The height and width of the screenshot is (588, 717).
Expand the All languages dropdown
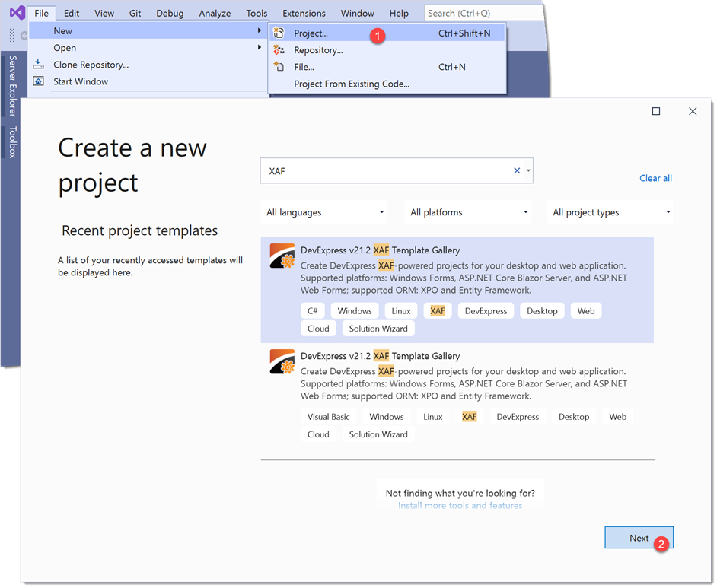click(x=325, y=212)
